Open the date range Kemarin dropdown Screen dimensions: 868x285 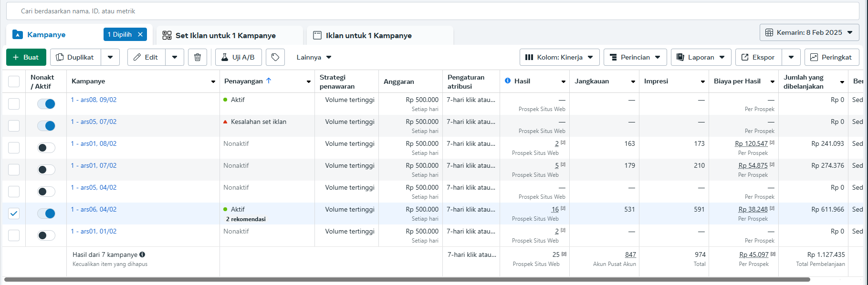[x=809, y=32]
